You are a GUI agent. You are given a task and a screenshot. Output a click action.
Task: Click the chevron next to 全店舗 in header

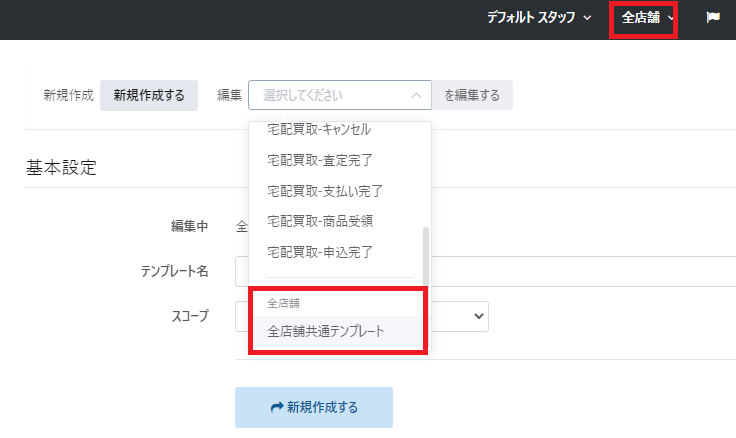[671, 18]
